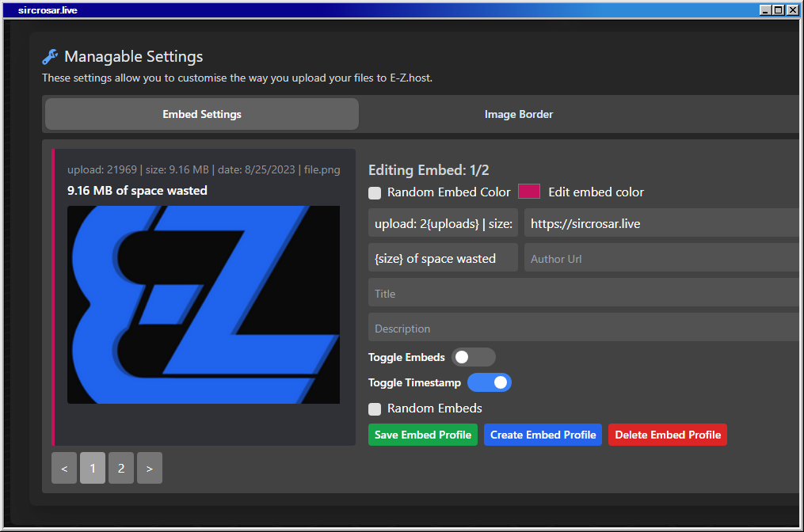Image resolution: width=804 pixels, height=532 pixels.
Task: Go to next embed page arrow
Action: 150,468
